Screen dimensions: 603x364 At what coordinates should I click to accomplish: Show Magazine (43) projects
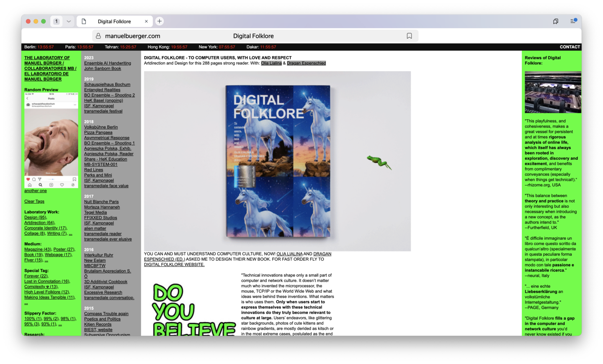(38, 249)
